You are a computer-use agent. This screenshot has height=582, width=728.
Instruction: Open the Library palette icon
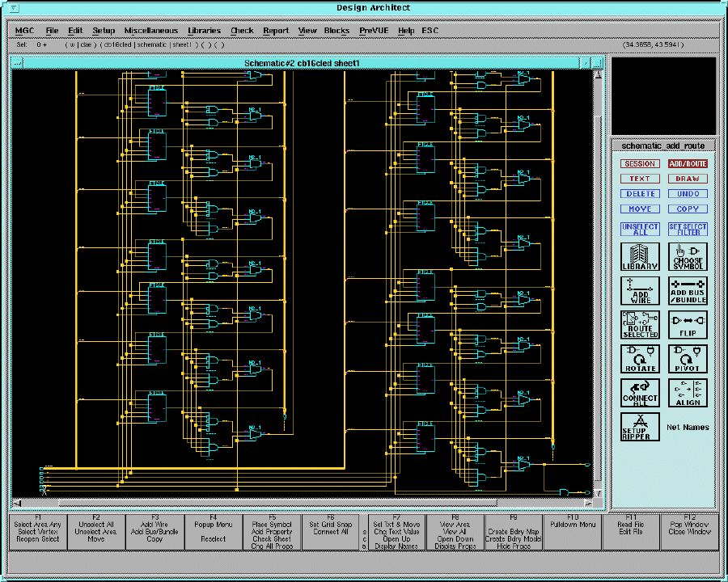[x=641, y=256]
